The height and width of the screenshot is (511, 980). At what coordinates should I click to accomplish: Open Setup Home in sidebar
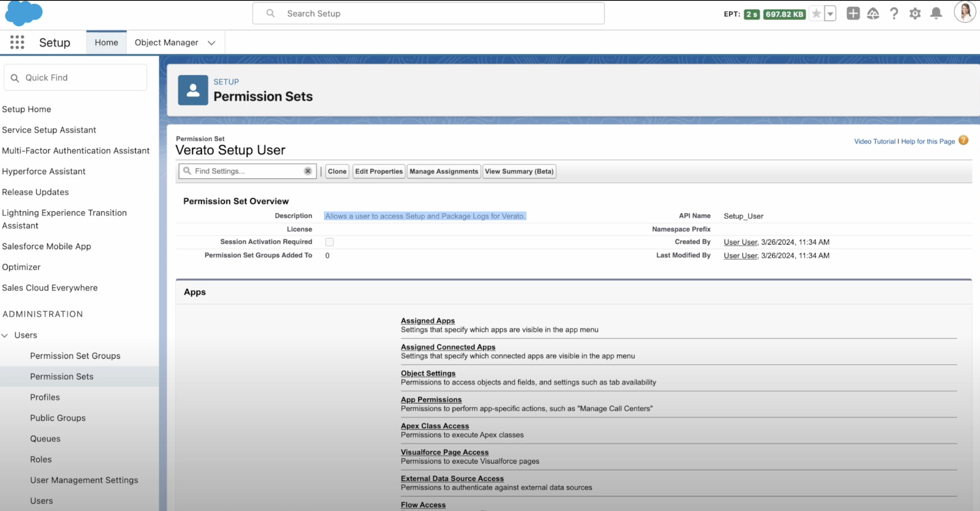pos(26,109)
